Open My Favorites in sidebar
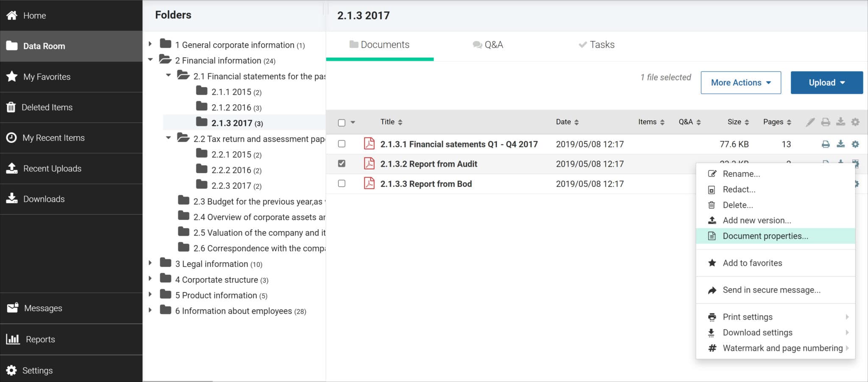The height and width of the screenshot is (382, 868). [47, 77]
